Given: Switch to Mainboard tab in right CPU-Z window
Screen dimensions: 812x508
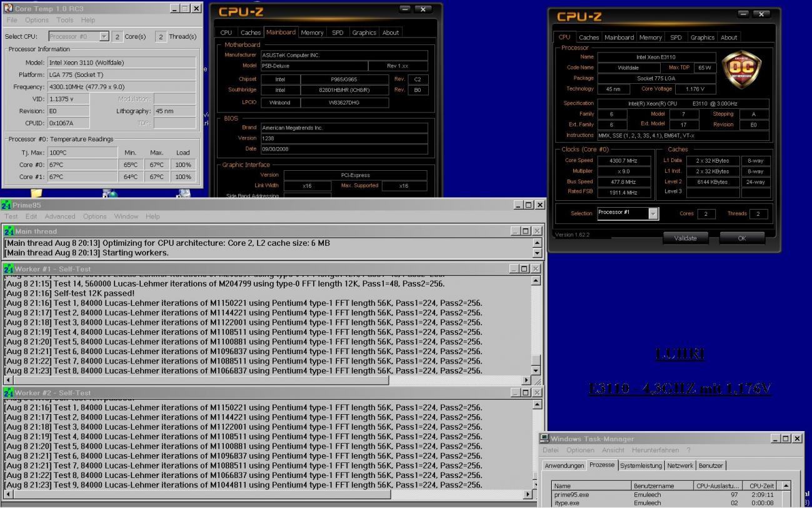Looking at the screenshot, I should pos(619,38).
